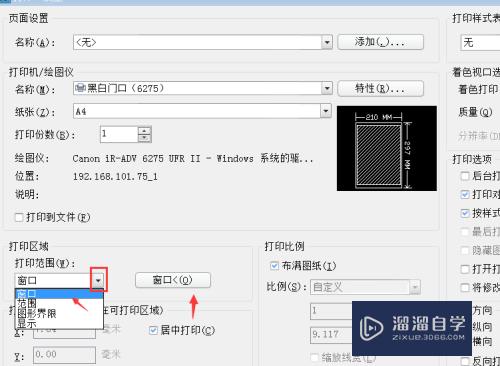
Task: Toggle the 后台打印 checkbox
Action: point(465,176)
